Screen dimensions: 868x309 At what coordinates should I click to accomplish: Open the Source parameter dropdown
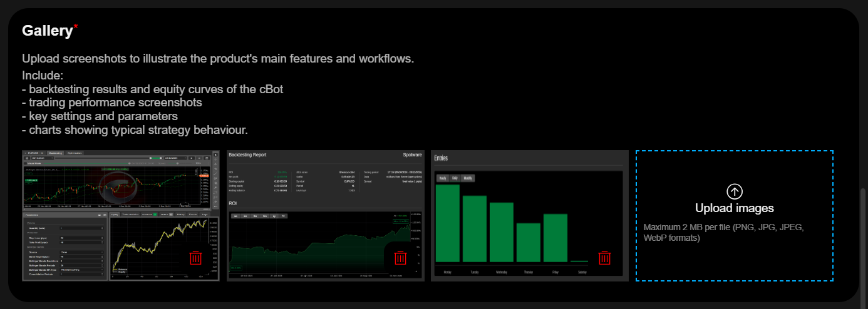point(81,251)
